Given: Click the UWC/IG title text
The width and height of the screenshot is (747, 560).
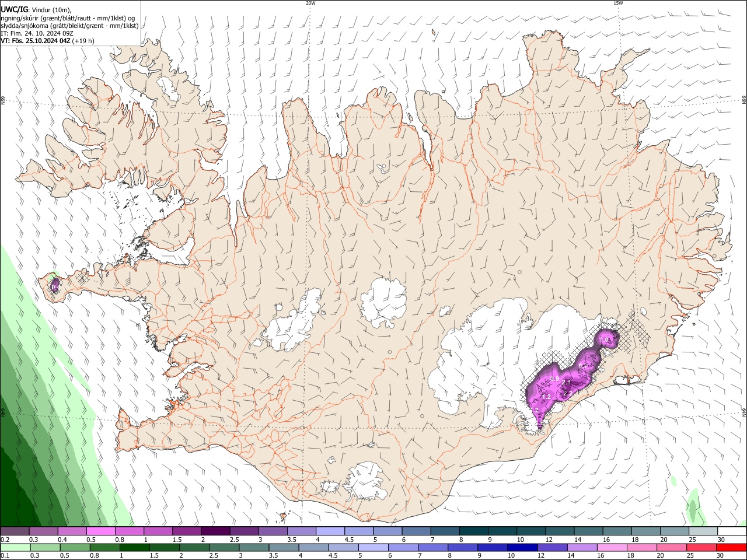Looking at the screenshot, I should click(14, 10).
